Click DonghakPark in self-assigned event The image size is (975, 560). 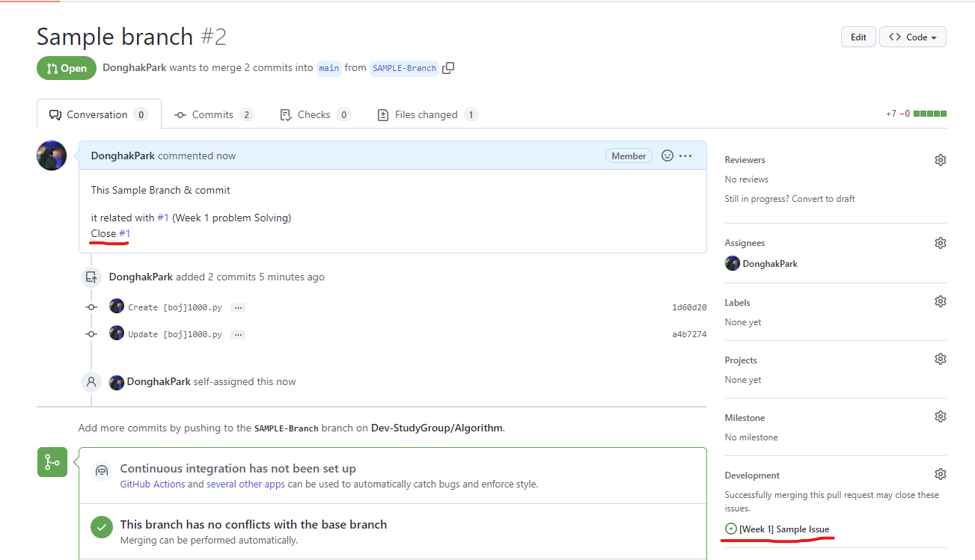pyautogui.click(x=159, y=381)
